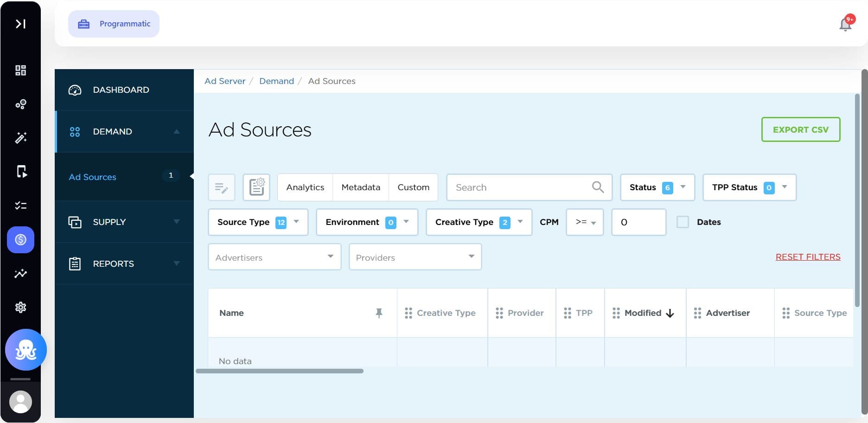The width and height of the screenshot is (868, 423).
Task: Open the DASHBOARD menu item
Action: pyautogui.click(x=124, y=90)
